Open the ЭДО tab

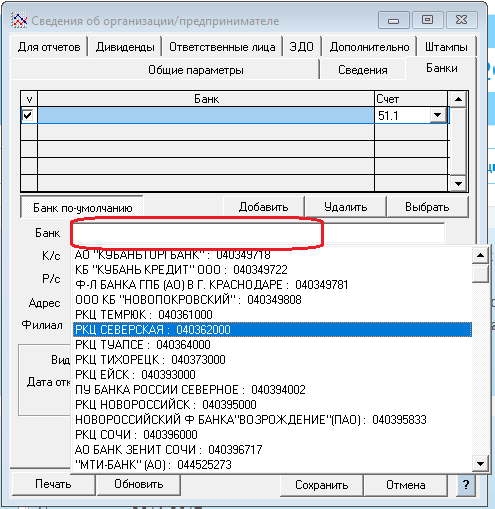click(301, 47)
